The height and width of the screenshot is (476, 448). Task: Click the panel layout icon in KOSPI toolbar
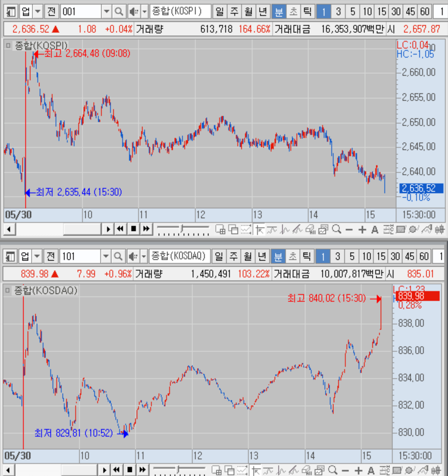click(11, 12)
